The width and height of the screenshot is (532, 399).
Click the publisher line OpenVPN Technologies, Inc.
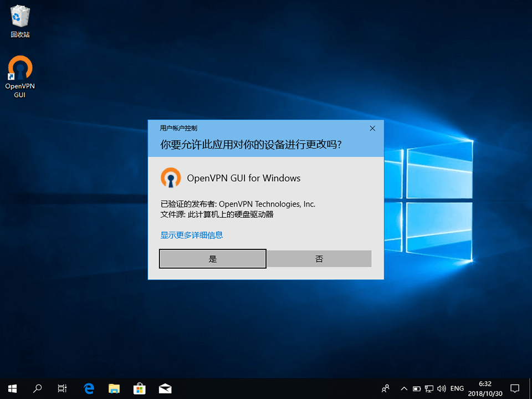click(238, 204)
